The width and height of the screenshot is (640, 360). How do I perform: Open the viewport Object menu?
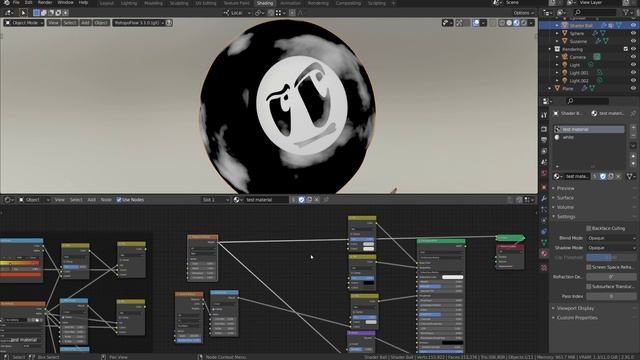(x=101, y=22)
